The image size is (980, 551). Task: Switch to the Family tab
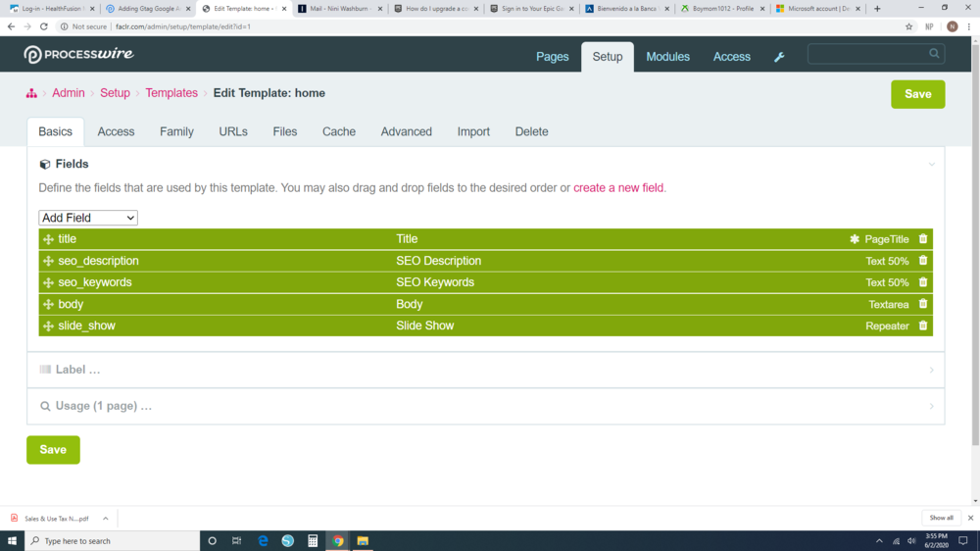pos(176,131)
